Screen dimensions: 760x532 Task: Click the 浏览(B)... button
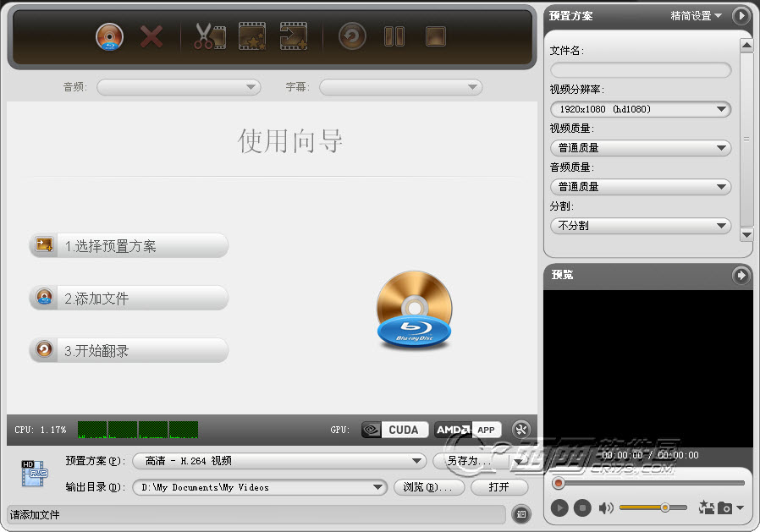[429, 487]
